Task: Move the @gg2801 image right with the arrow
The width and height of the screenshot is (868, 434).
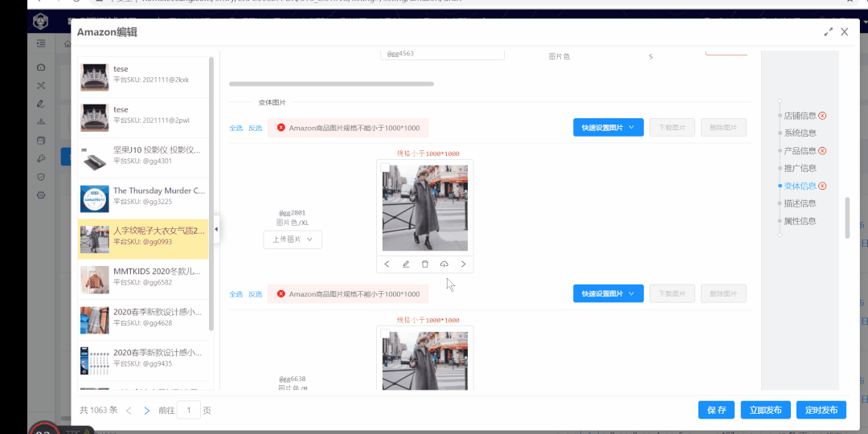Action: click(x=463, y=264)
